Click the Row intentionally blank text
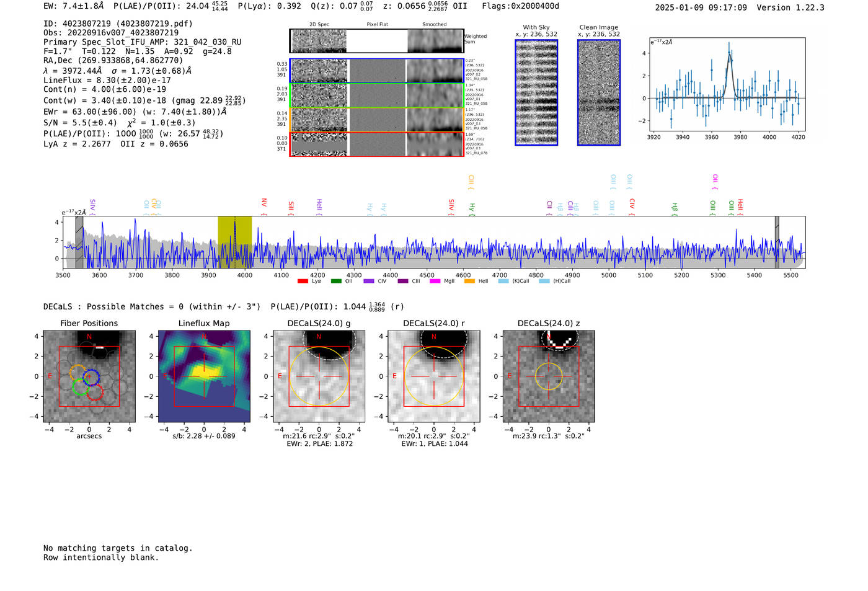This screenshot has height=591, width=868. tap(101, 558)
